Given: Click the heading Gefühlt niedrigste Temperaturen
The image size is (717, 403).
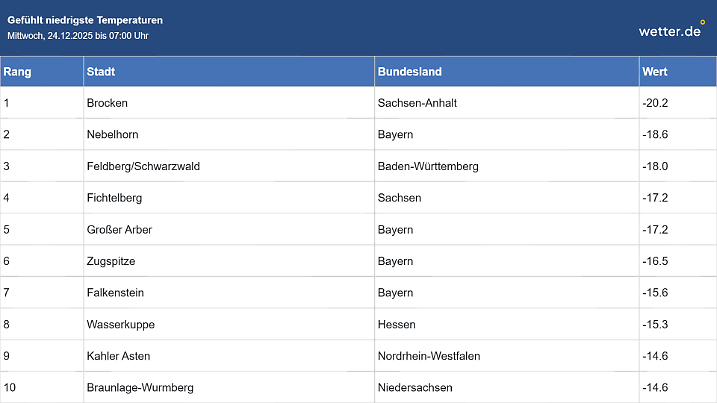Looking at the screenshot, I should pos(85,20).
